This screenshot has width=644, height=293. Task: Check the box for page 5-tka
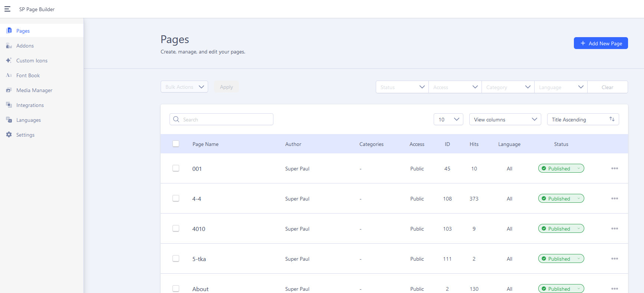pos(176,258)
